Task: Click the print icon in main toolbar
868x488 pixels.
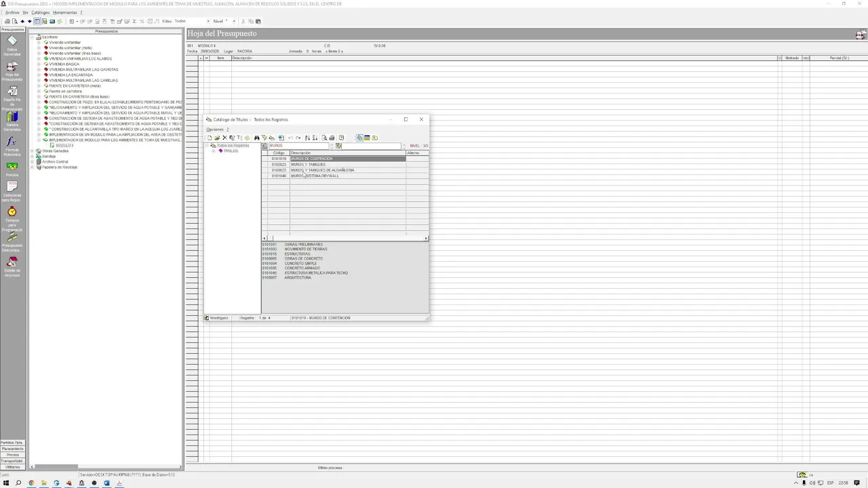Action: [7, 21]
